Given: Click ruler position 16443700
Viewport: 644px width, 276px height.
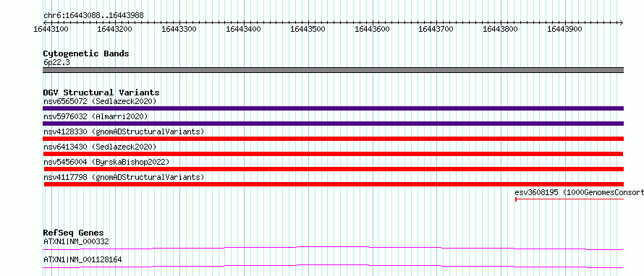Looking at the screenshot, I should pyautogui.click(x=436, y=29).
